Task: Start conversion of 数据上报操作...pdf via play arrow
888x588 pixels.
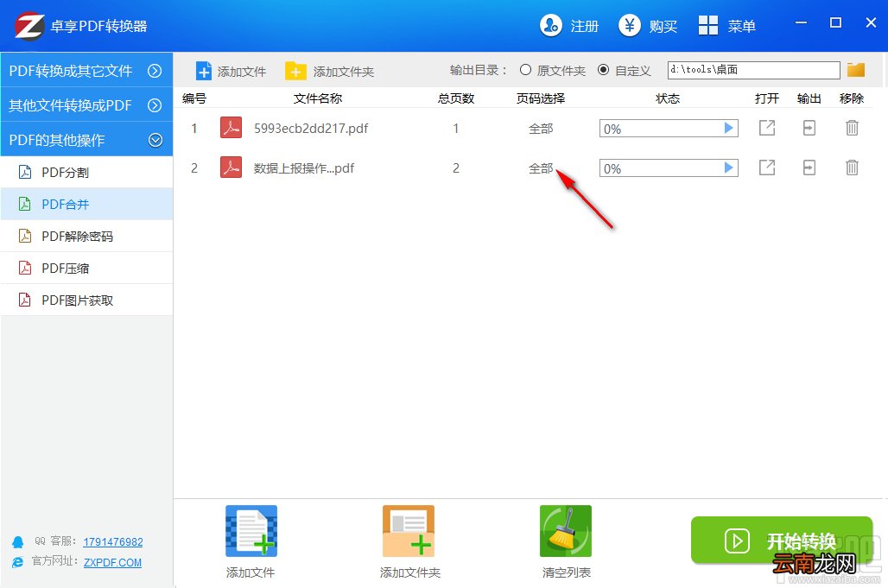Action: [x=729, y=168]
